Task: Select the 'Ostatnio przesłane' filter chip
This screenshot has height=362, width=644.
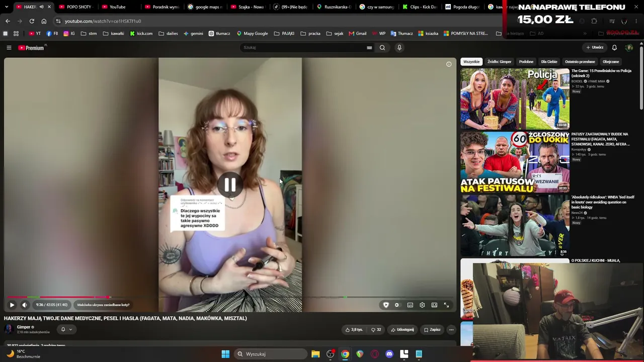Action: [580, 62]
